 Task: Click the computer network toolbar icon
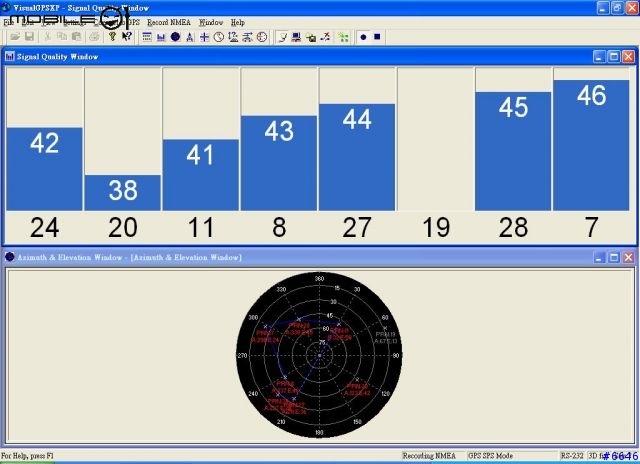(297, 37)
